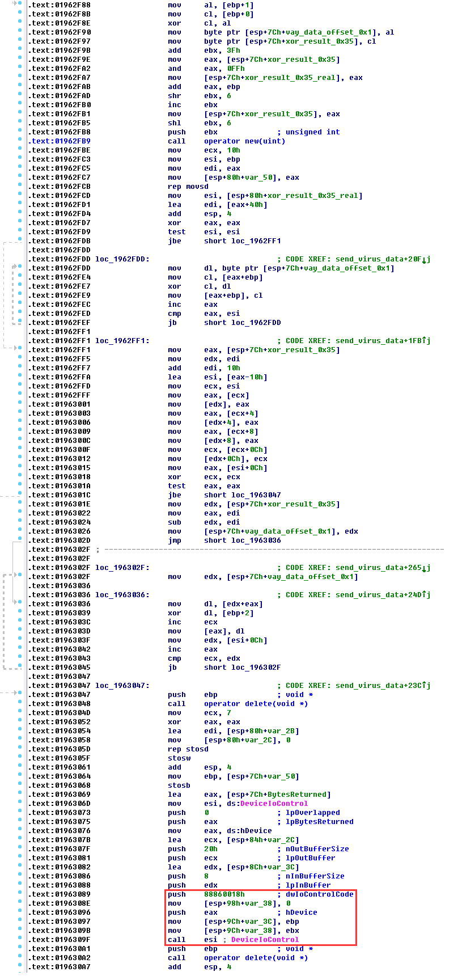This screenshot has height=980, width=458.
Task: Select the 'stosw' instruction
Action: pos(179,758)
